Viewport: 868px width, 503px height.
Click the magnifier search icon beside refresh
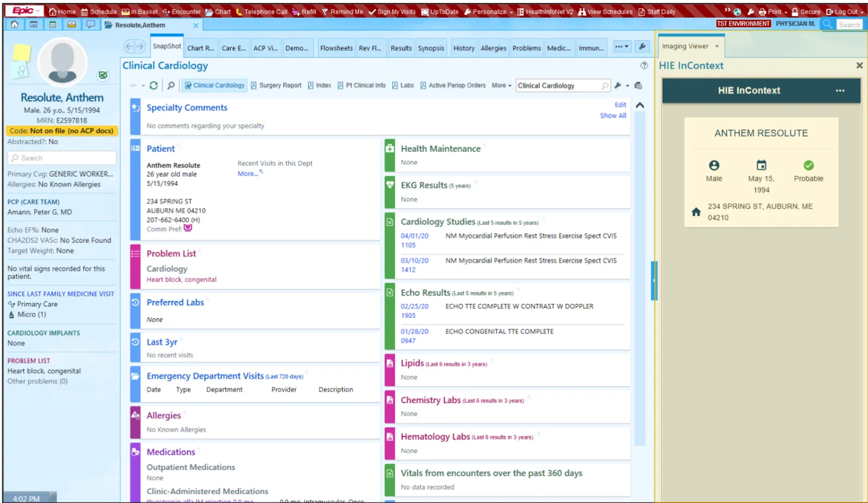(x=171, y=86)
